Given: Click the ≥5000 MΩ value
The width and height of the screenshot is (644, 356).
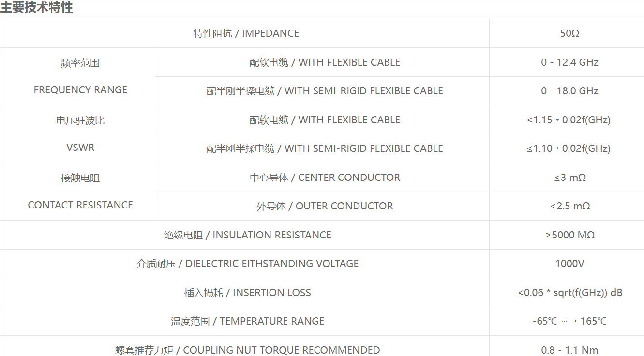Looking at the screenshot, I should 570,235.
